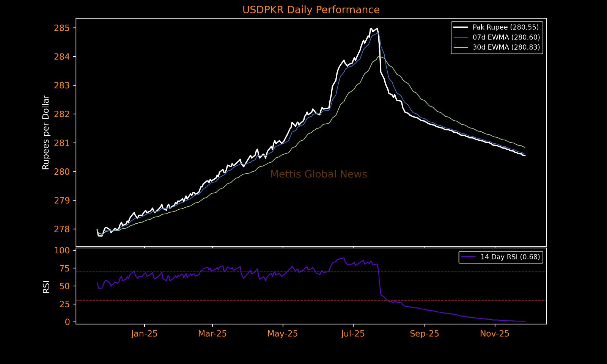Click the green 30d EWMA legend marker
Screen dimensions: 607x364
click(x=461, y=47)
